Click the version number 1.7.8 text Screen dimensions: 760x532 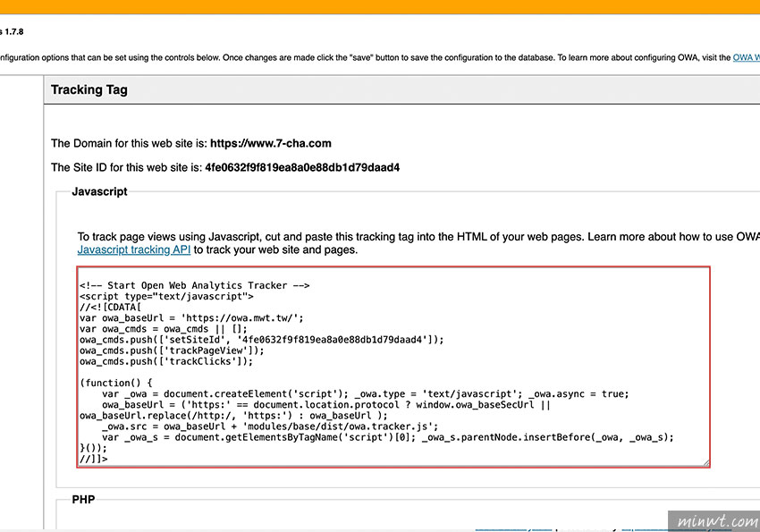tap(13, 32)
